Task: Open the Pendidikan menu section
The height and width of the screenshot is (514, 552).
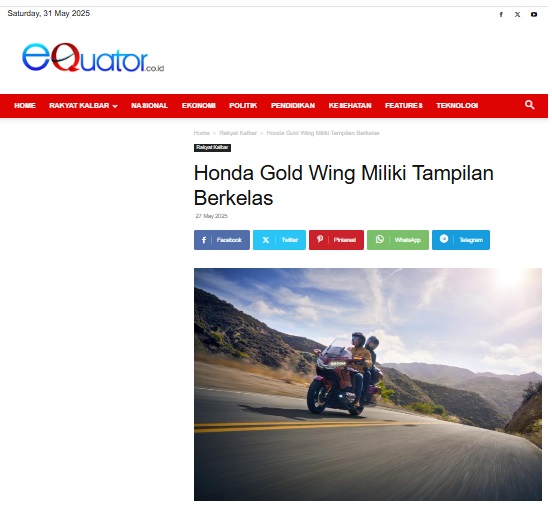Action: pyautogui.click(x=293, y=106)
